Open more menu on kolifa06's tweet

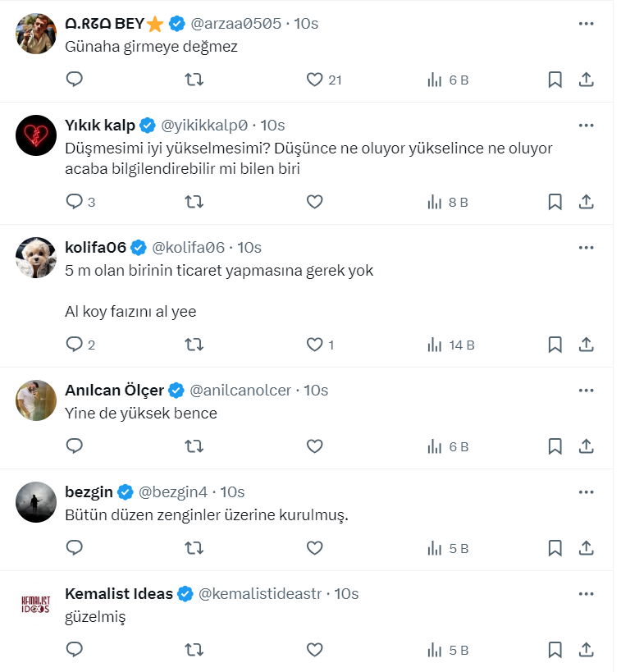[x=586, y=247]
